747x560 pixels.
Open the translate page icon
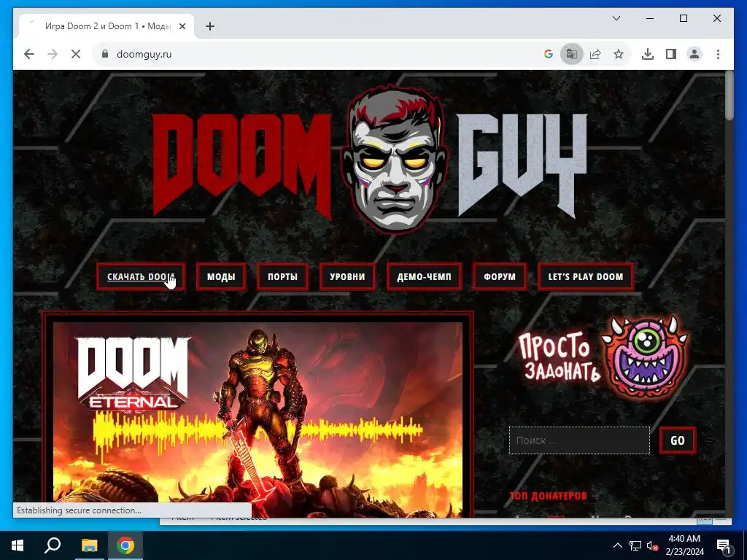pyautogui.click(x=572, y=54)
